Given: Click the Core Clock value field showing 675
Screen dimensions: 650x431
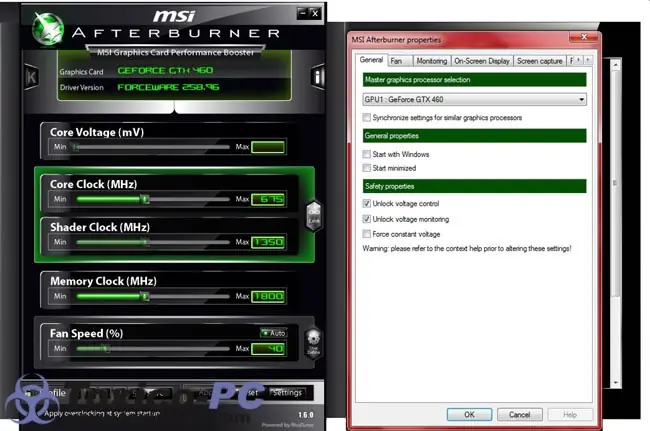Looking at the screenshot, I should tap(268, 199).
